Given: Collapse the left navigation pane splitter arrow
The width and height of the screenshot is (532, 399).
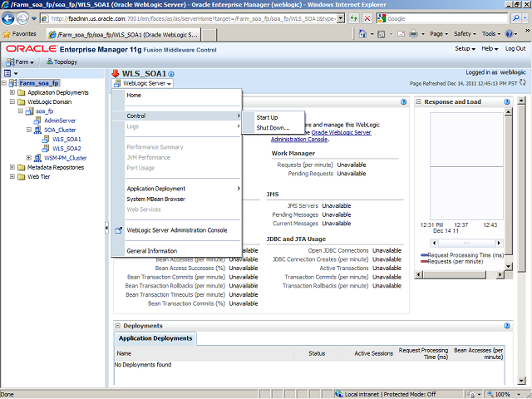Looking at the screenshot, I should point(106,228).
